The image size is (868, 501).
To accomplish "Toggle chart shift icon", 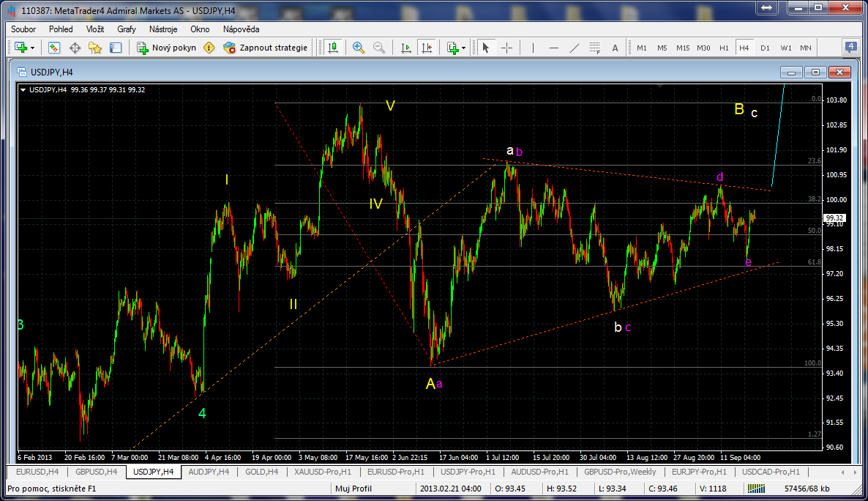I will pos(427,48).
